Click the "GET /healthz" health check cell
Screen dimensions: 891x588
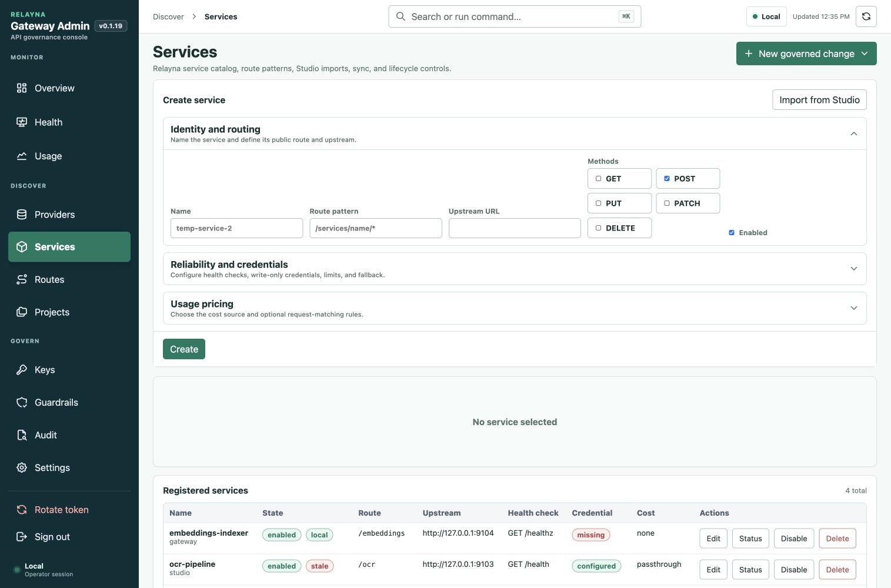coord(530,533)
